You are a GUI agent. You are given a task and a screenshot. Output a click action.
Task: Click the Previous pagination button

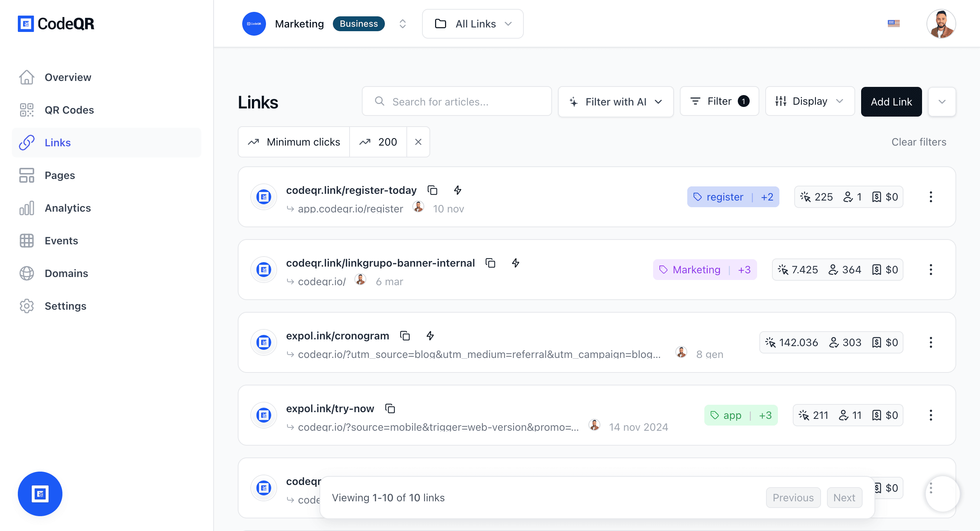click(793, 498)
